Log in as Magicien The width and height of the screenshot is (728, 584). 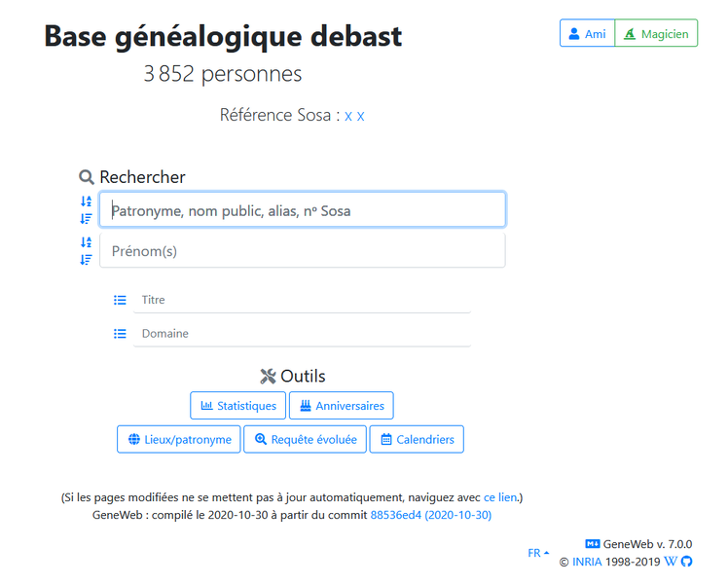(657, 33)
